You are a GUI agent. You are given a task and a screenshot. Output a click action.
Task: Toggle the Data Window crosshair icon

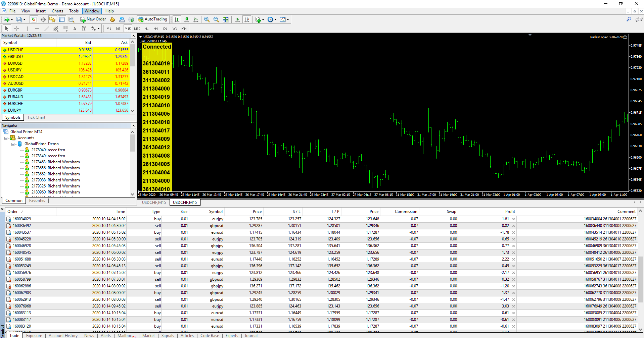pos(43,19)
